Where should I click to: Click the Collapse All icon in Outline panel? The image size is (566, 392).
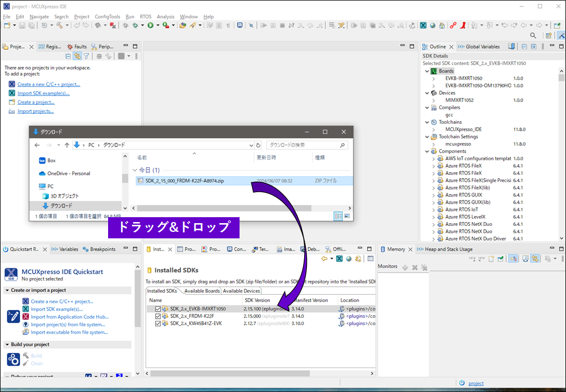(x=524, y=47)
